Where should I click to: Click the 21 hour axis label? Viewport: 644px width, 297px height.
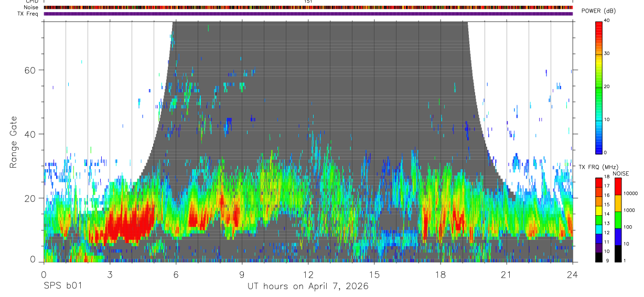tap(506, 274)
